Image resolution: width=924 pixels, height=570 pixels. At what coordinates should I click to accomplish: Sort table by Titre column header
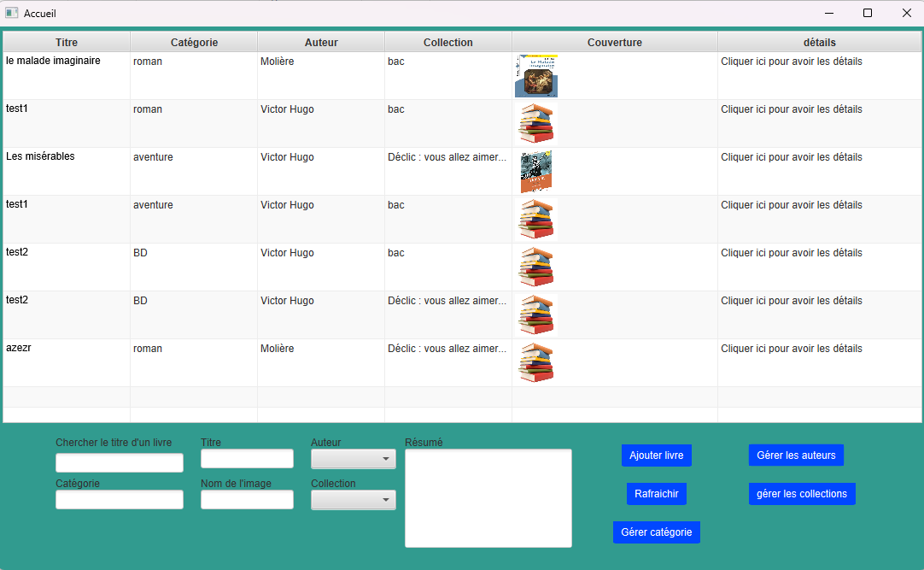pyautogui.click(x=67, y=42)
